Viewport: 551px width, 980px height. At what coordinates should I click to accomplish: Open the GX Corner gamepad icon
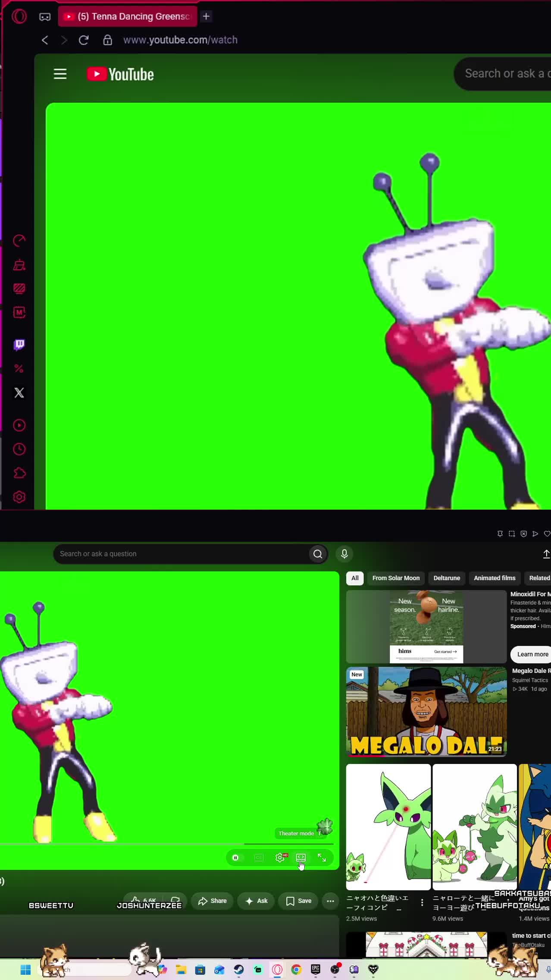coord(45,17)
